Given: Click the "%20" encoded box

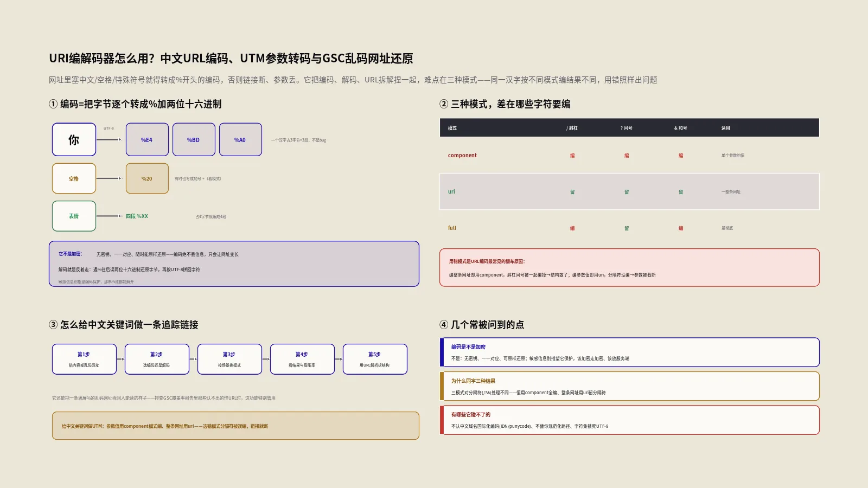Looking at the screenshot, I should point(147,178).
